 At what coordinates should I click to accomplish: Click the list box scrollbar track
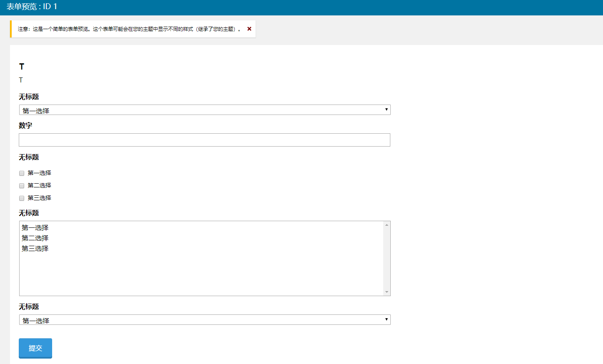[x=387, y=258]
